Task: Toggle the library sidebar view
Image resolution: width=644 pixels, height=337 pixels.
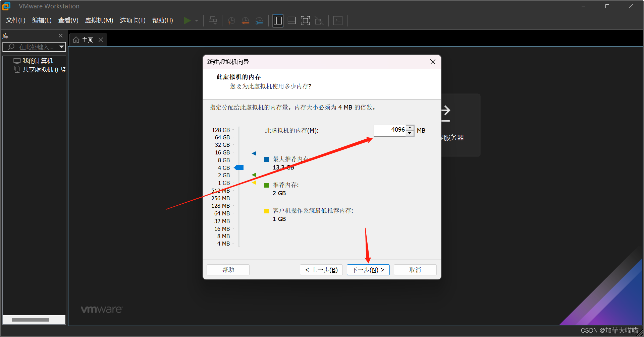Action: (x=278, y=21)
